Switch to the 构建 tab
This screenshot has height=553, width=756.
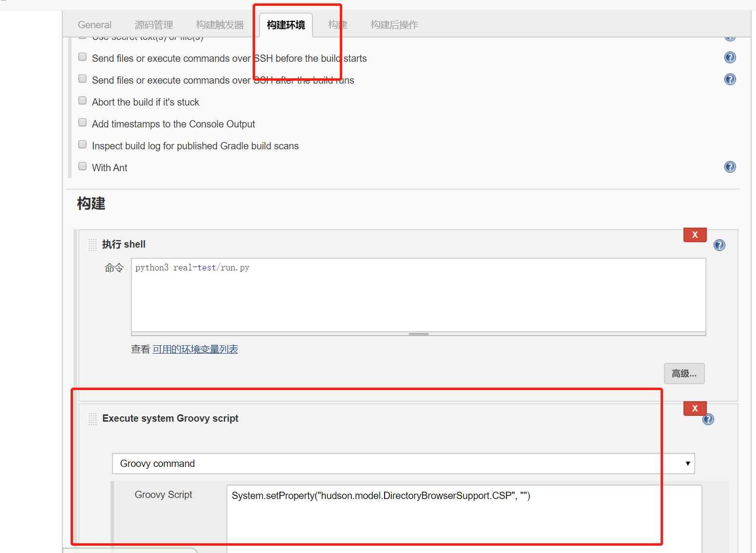point(337,25)
